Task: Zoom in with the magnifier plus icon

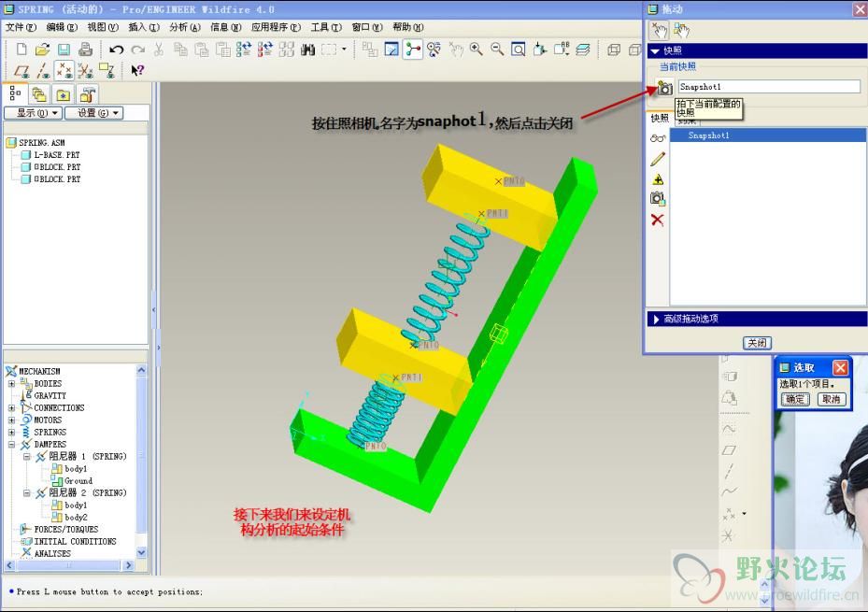Action: click(477, 50)
